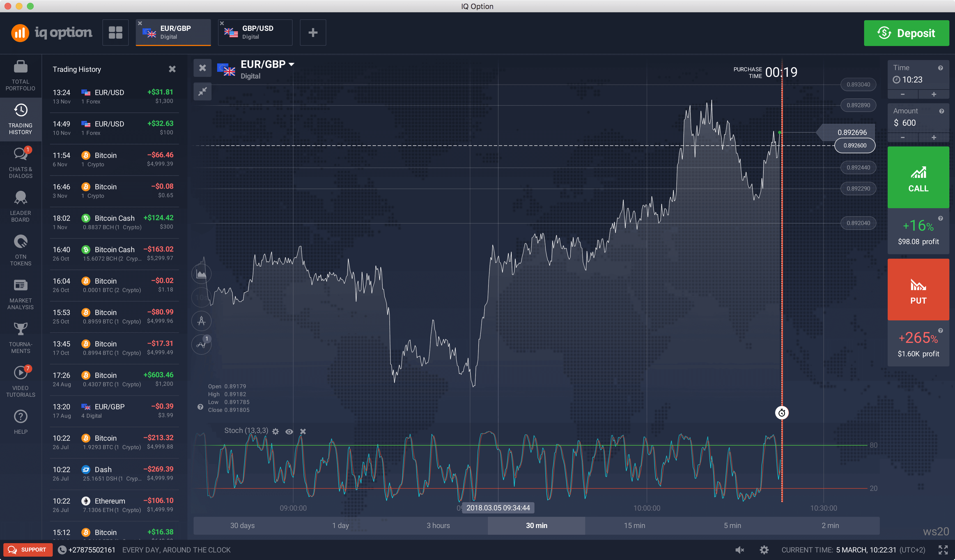This screenshot has height=560, width=955.
Task: Toggle fullscreen mode in status bar
Action: pyautogui.click(x=943, y=550)
